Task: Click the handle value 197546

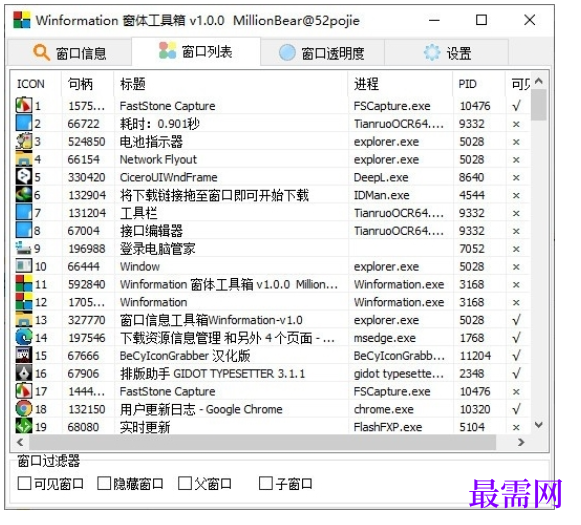Action: pos(87,338)
